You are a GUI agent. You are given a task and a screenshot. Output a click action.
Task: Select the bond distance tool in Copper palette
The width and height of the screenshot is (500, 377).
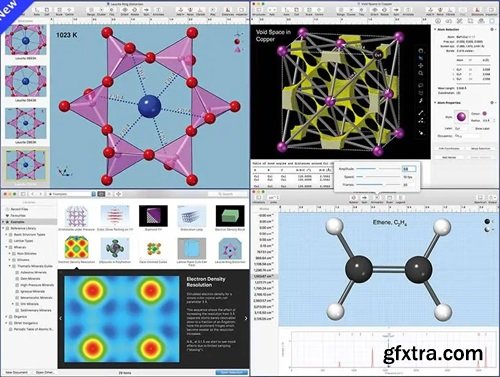421,113
